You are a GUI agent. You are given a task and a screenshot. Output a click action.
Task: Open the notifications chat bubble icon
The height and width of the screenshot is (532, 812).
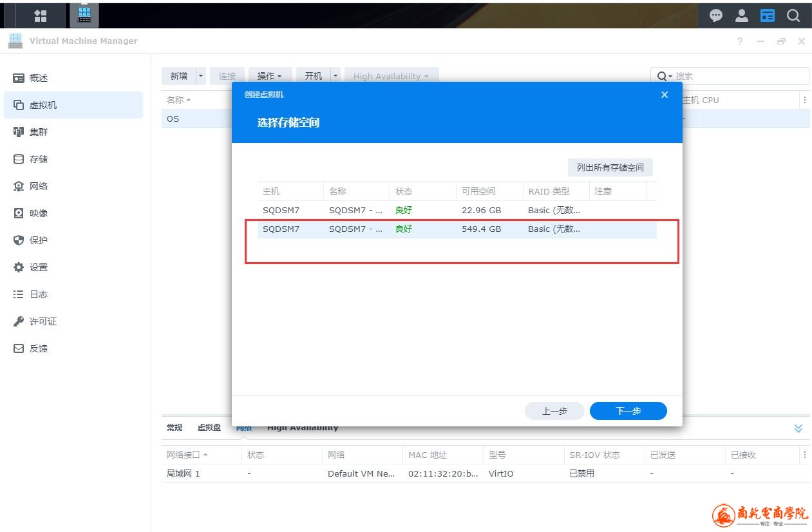click(715, 15)
